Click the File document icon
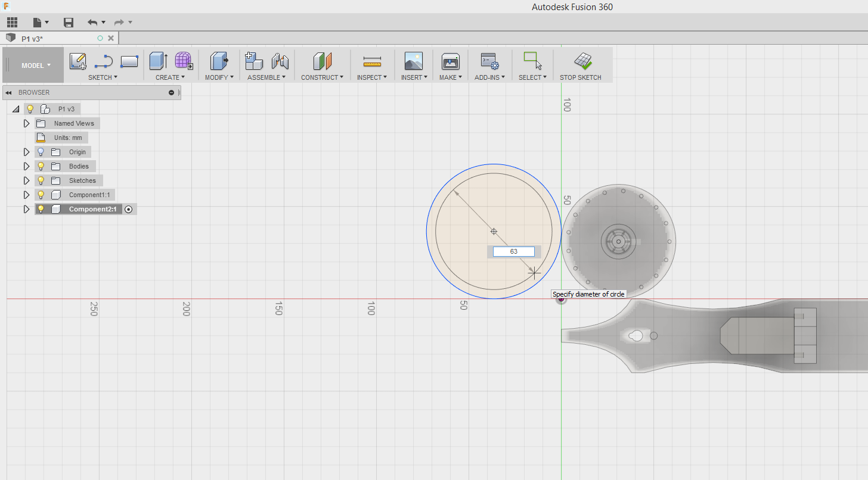868x480 pixels. (x=38, y=23)
